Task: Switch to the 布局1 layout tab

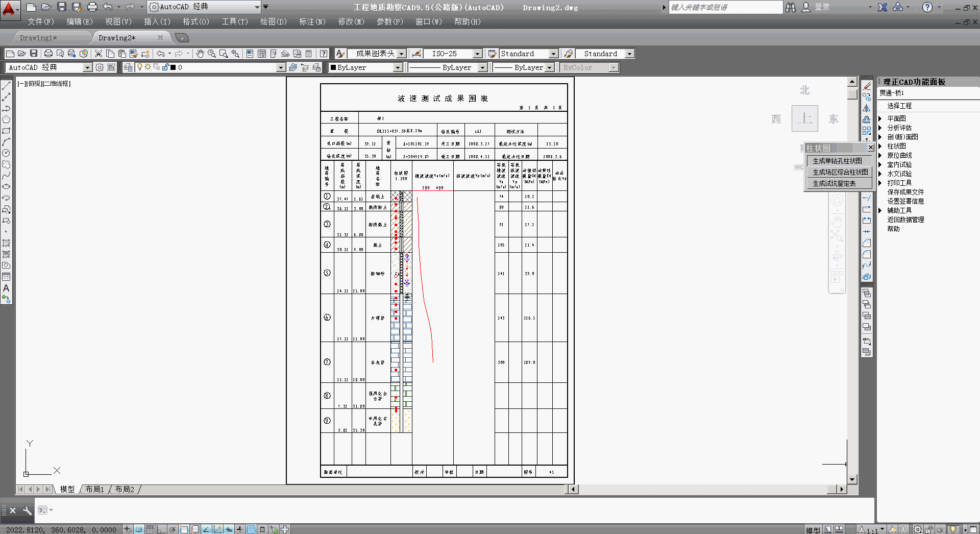Action: 95,489
